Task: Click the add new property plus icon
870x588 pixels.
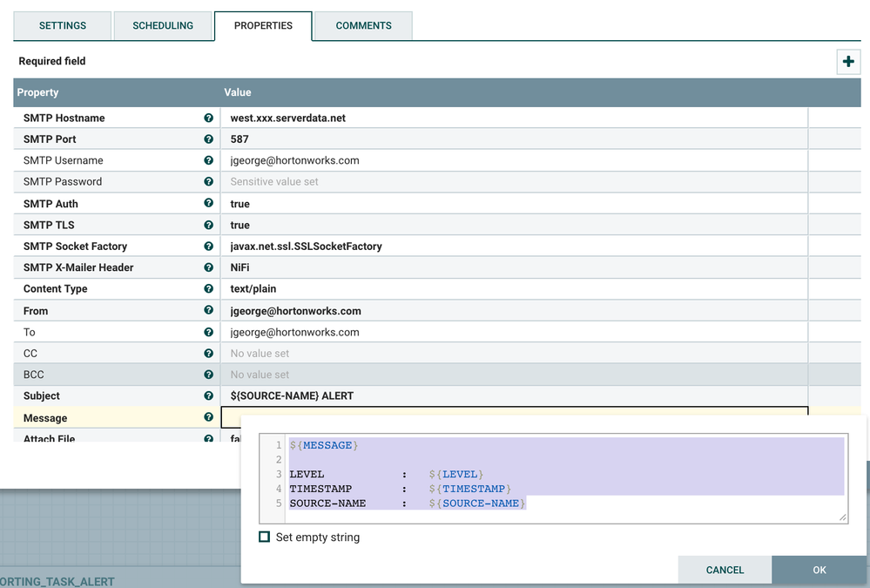Action: click(x=848, y=62)
